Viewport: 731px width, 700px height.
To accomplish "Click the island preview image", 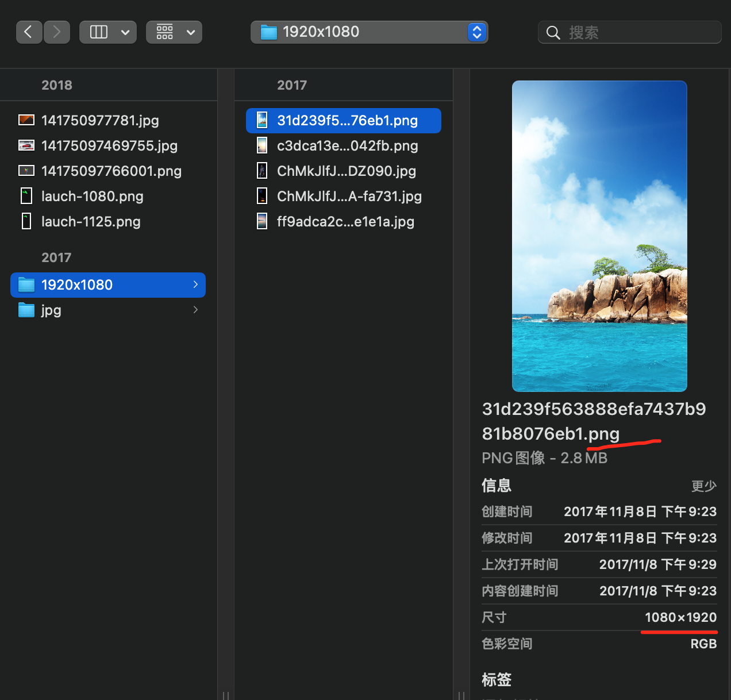I will (x=599, y=236).
